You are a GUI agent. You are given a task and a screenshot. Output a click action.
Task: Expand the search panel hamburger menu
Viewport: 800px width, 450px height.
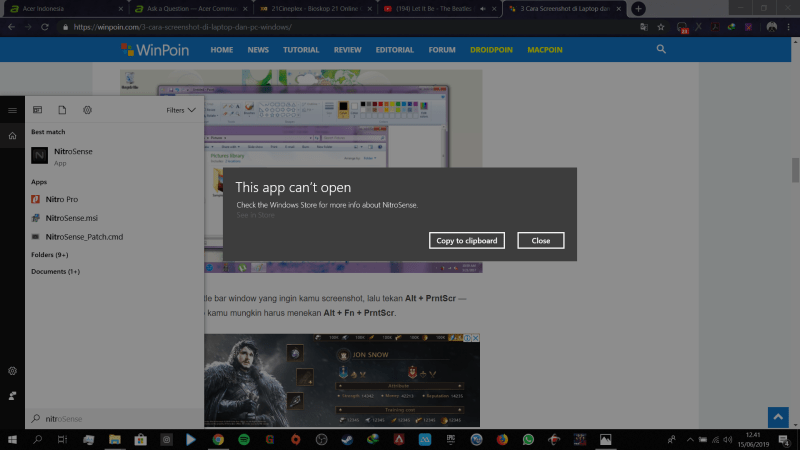pos(12,110)
